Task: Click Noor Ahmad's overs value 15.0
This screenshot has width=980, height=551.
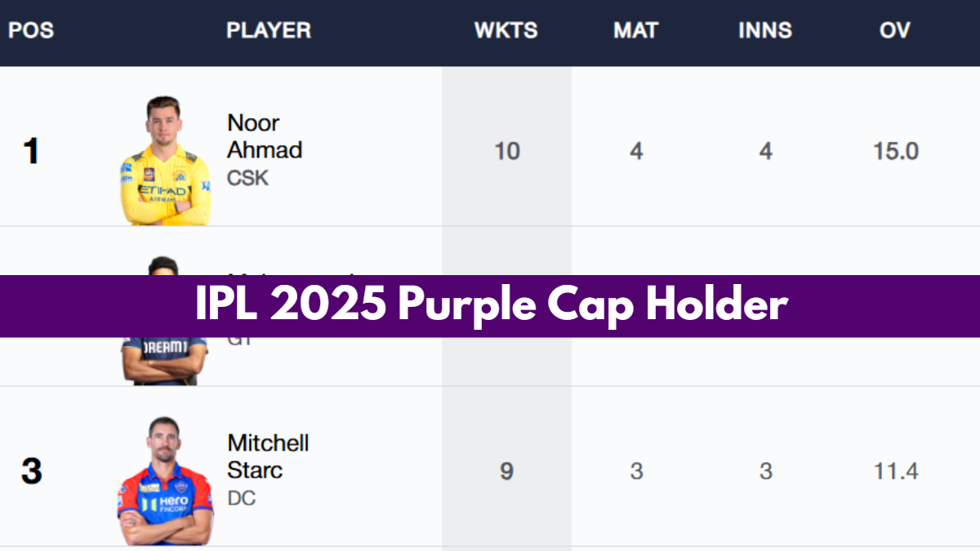Action: point(895,151)
